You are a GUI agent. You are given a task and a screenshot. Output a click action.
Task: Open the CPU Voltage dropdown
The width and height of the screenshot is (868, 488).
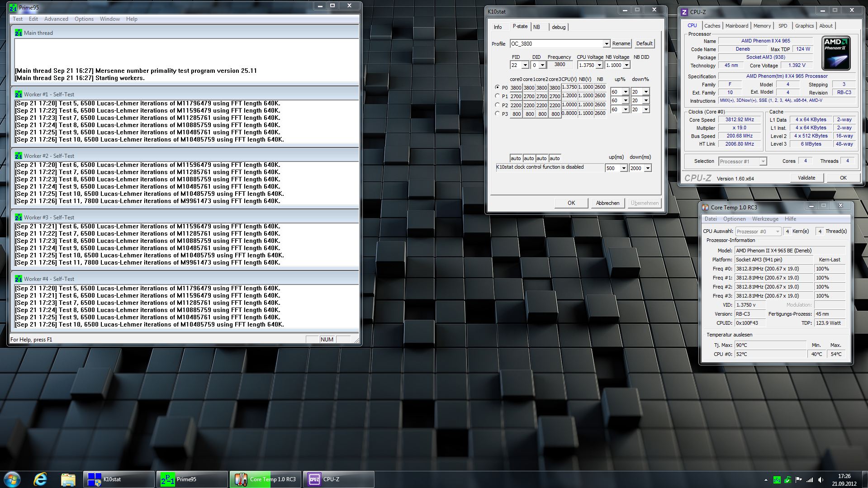coord(599,65)
